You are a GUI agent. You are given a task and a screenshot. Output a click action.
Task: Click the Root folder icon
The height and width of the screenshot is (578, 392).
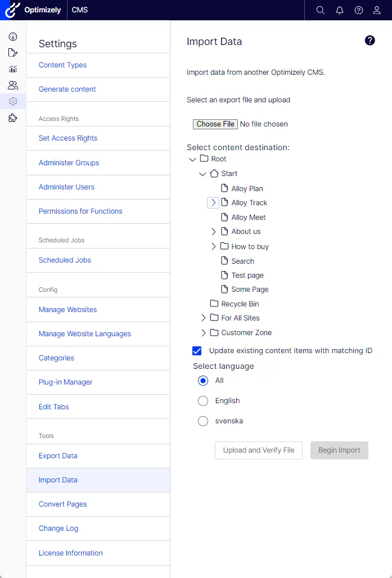tap(204, 159)
